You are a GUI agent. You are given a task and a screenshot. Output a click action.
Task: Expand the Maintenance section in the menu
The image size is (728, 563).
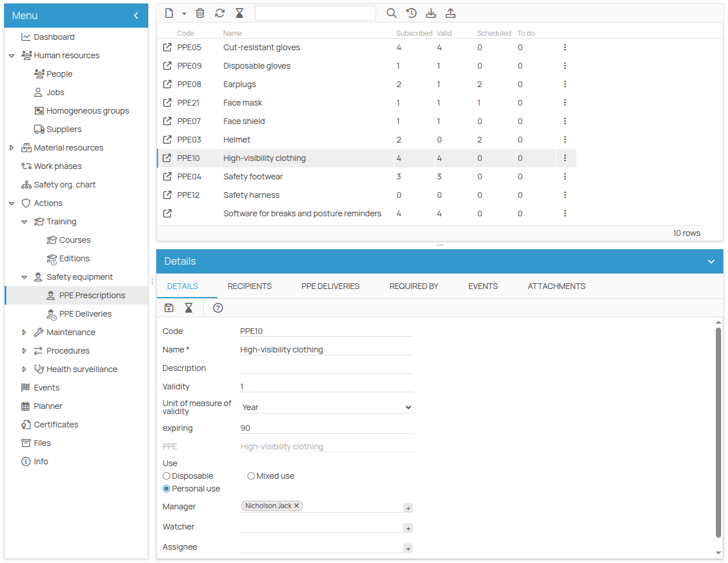24,332
